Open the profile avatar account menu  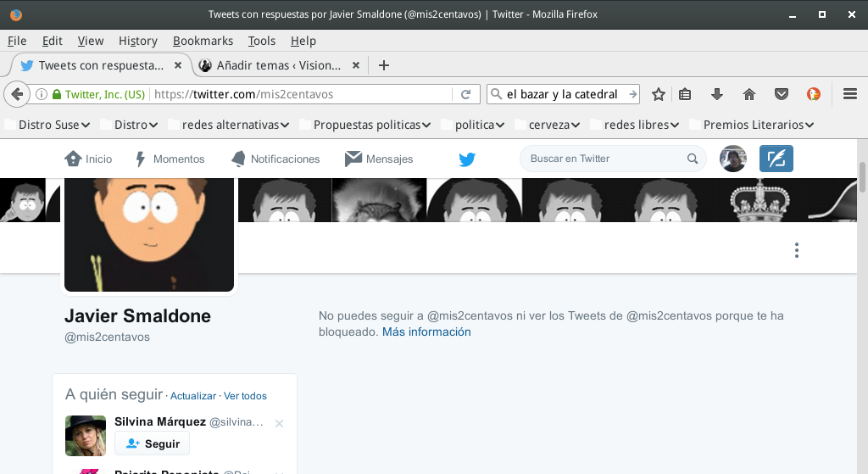coord(733,159)
